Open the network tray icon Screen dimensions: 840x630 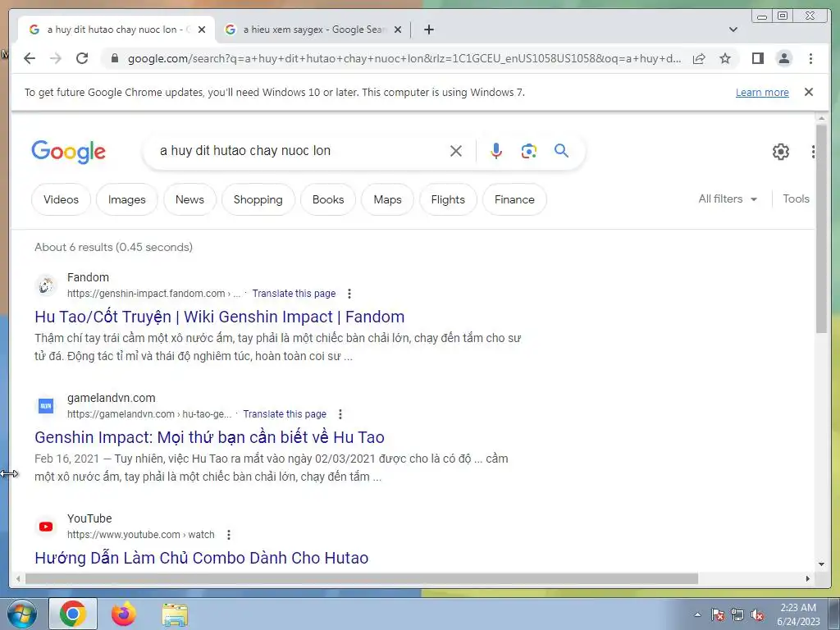[737, 614]
